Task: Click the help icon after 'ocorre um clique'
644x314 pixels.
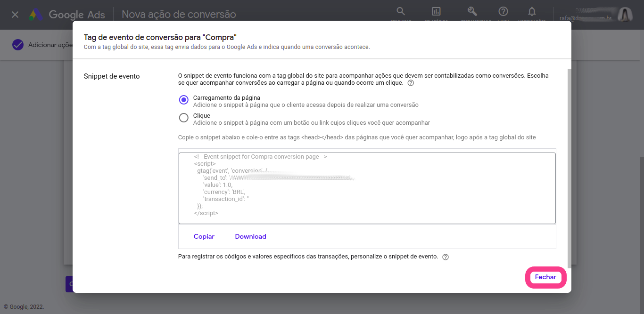Action: [411, 83]
